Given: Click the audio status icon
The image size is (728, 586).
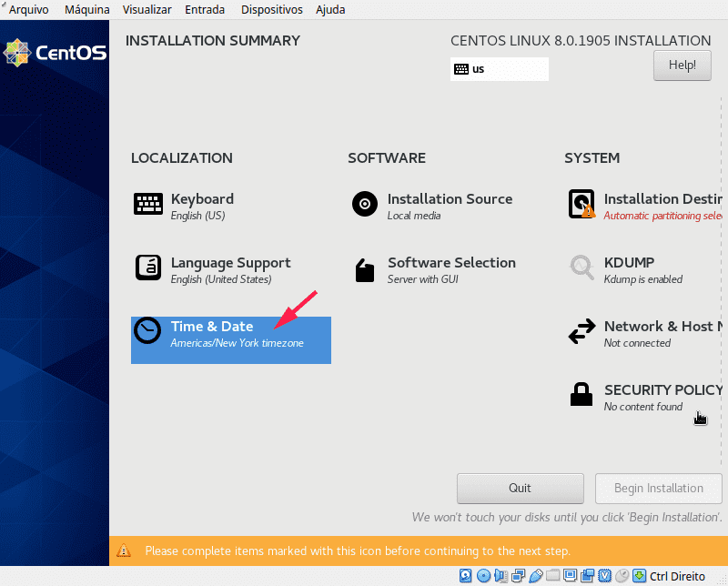Looking at the screenshot, I should click(x=501, y=576).
